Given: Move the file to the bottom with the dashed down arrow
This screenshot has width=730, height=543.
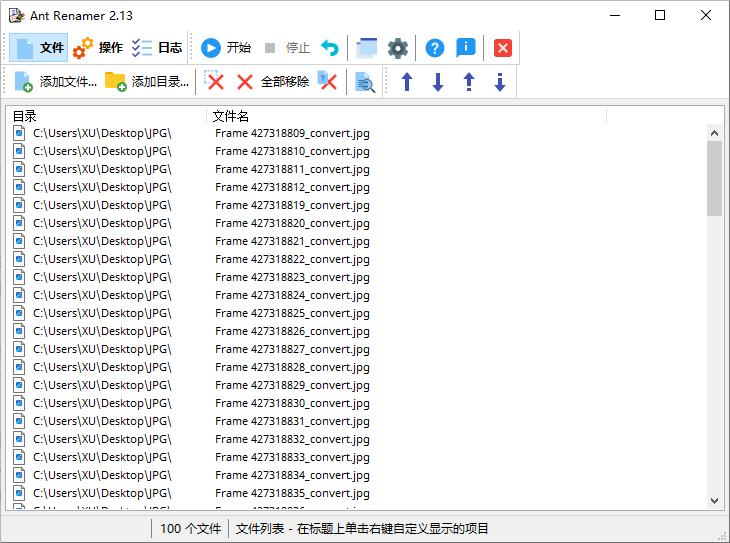Looking at the screenshot, I should coord(500,82).
